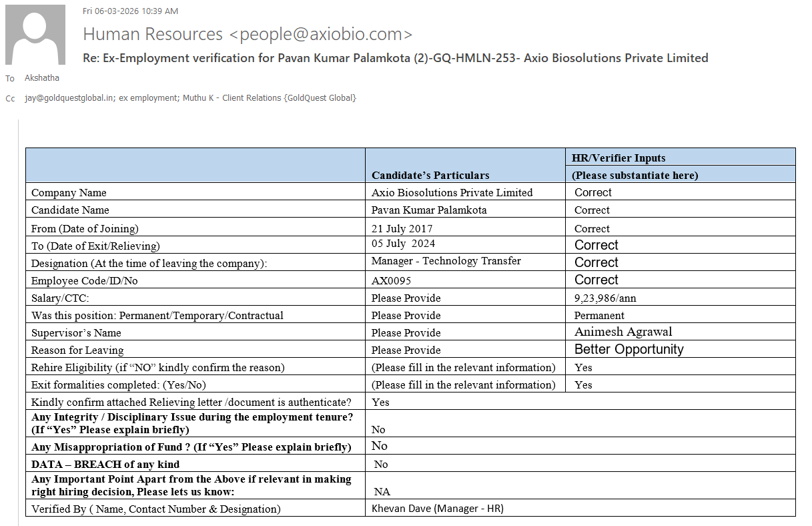Click the Candidate's Particulars column header

(x=430, y=175)
